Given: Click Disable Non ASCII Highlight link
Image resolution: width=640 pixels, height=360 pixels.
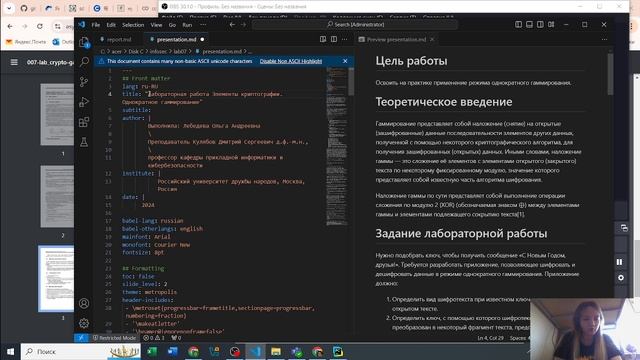Looking at the screenshot, I should click(x=291, y=61).
